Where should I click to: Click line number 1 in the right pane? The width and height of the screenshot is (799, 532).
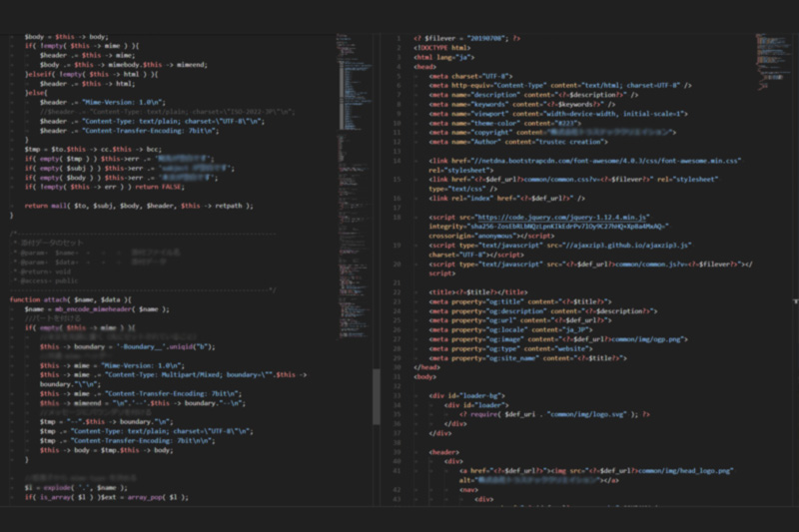400,38
